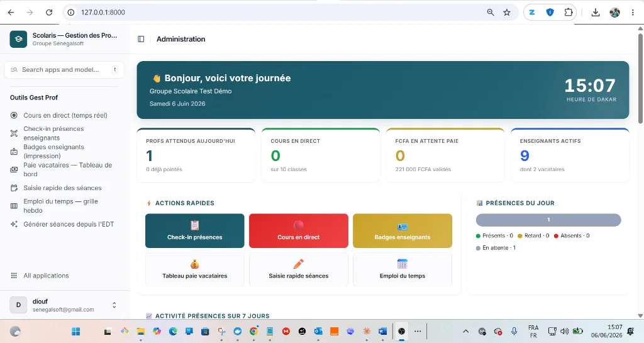Image resolution: width=644 pixels, height=343 pixels.
Task: Click the red Absents legend dot
Action: (556, 236)
